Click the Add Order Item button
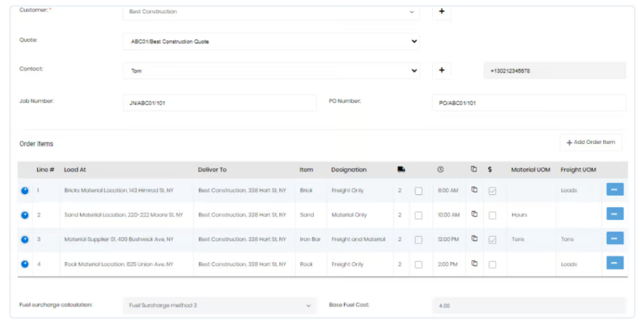Viewport: 644px width, 324px height. (x=591, y=143)
